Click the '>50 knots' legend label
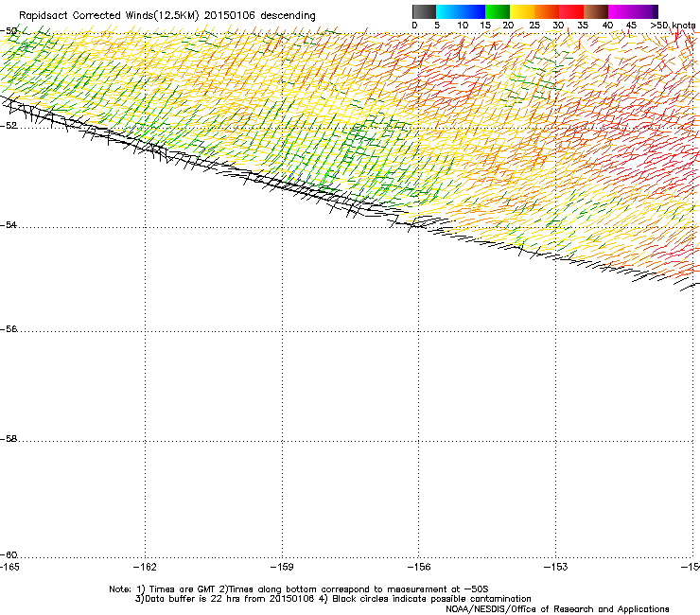 673,26
